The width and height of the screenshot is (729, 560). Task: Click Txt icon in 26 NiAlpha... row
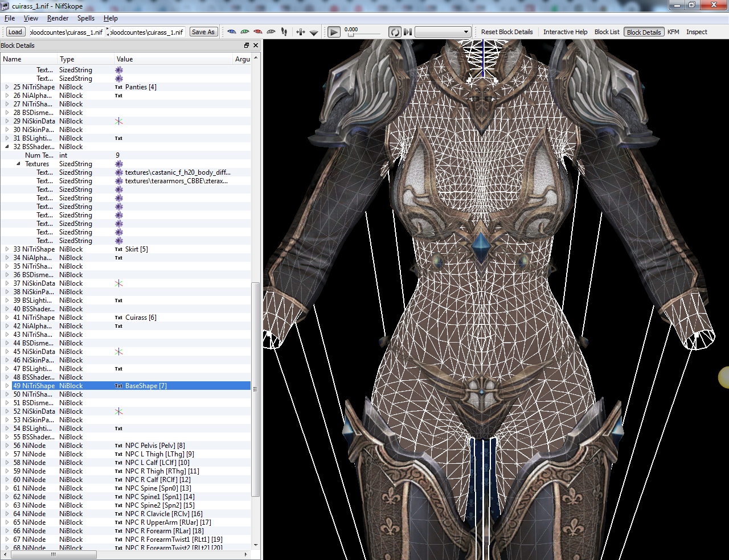tap(118, 96)
